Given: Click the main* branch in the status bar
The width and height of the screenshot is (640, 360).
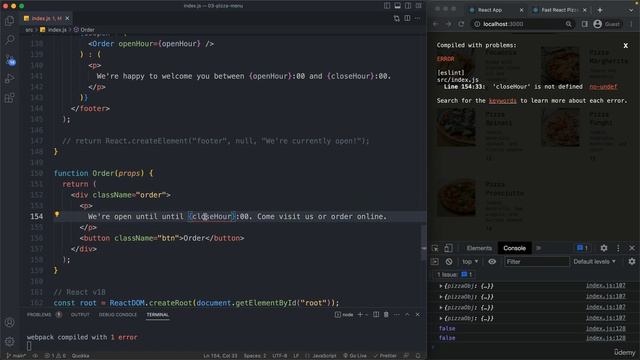Looking at the screenshot, I should point(16,356).
